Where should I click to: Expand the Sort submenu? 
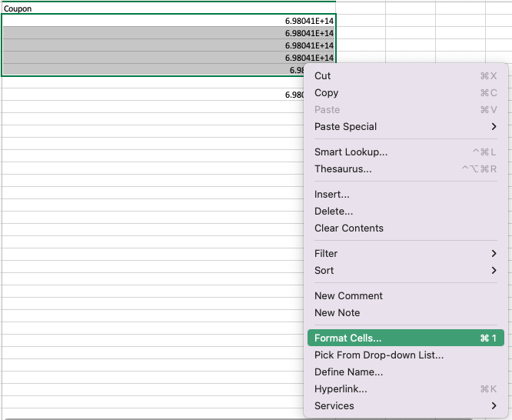(494, 271)
